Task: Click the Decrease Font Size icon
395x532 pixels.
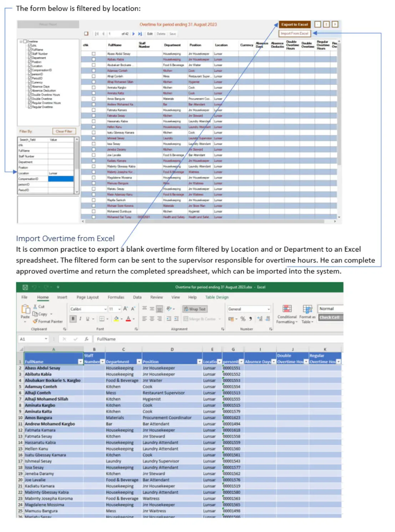Action: (x=133, y=309)
